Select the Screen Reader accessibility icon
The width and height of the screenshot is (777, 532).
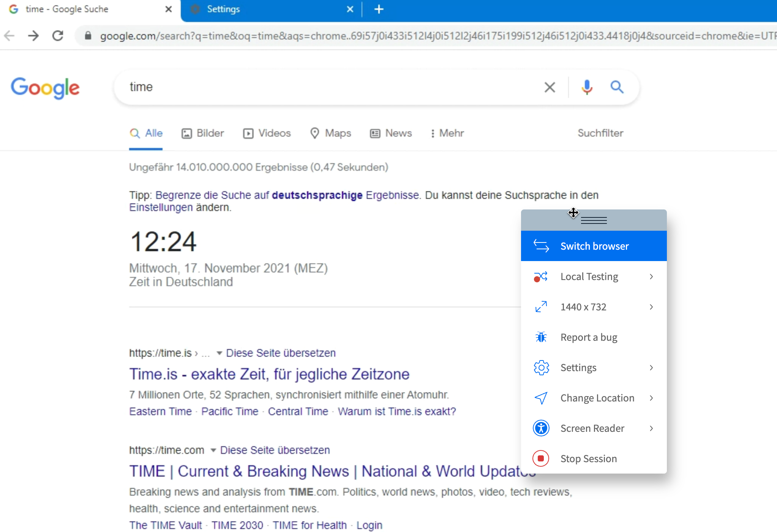(x=541, y=428)
